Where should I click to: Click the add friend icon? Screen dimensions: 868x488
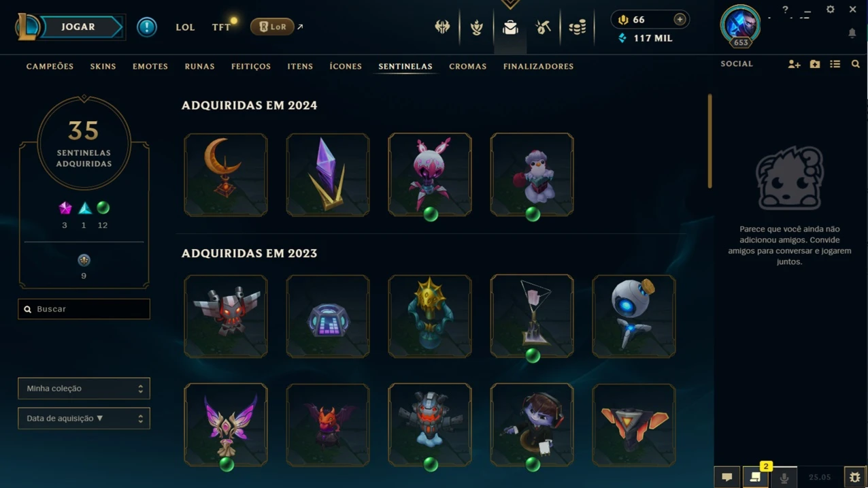[x=794, y=64]
